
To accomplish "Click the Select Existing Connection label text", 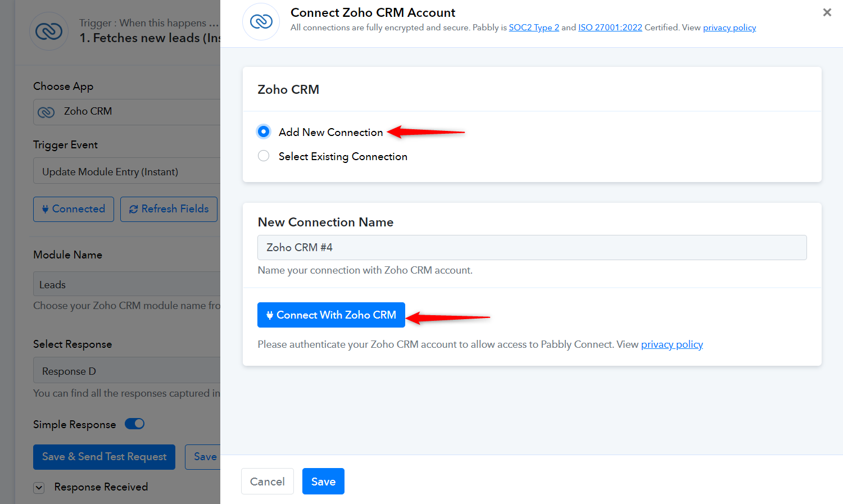I will tap(343, 156).
